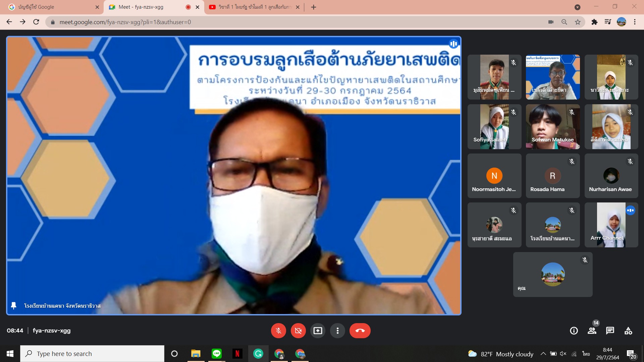Leave the call with red hangup button
644x362 pixels.
tap(360, 331)
